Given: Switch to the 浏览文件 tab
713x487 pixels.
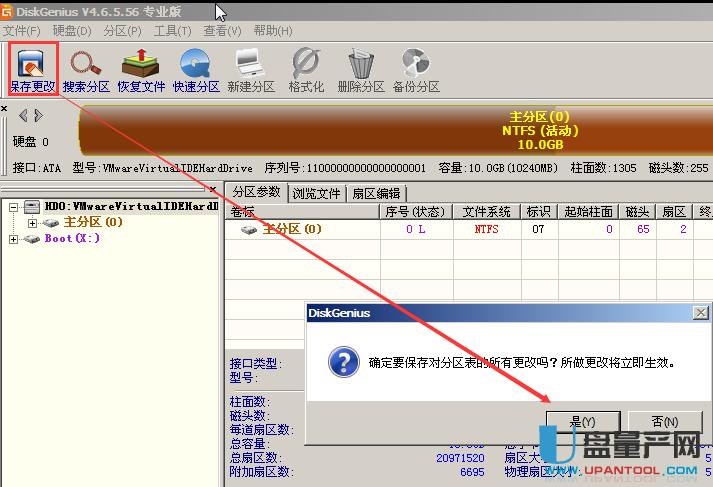Looking at the screenshot, I should tap(316, 194).
